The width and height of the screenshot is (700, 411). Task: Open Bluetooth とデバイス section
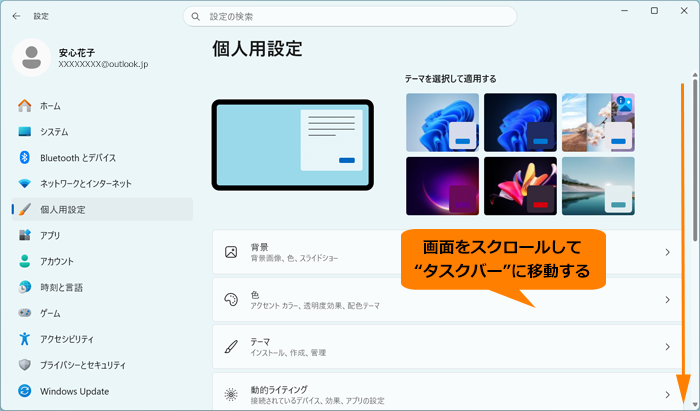[102, 158]
